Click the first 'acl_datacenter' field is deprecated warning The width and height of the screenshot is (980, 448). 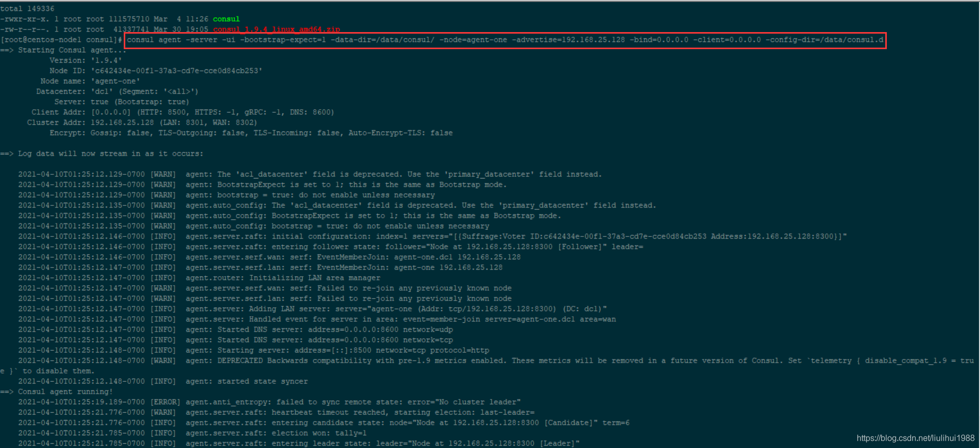(310, 174)
